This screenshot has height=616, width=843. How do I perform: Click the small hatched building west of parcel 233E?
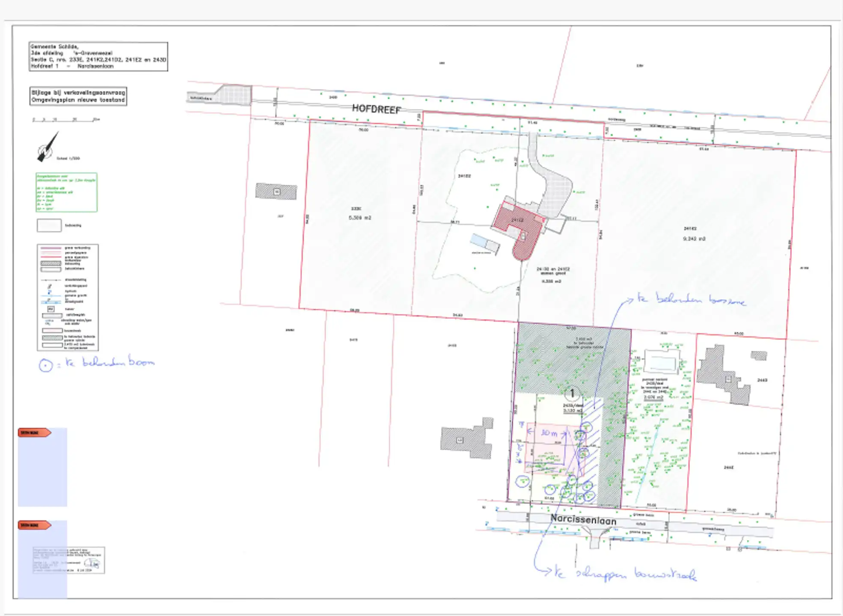point(276,191)
